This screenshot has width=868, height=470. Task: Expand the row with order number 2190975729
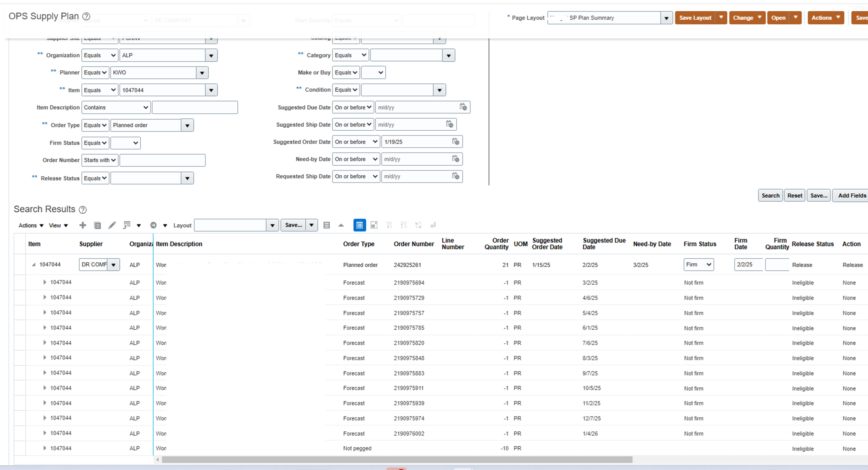[44, 298]
